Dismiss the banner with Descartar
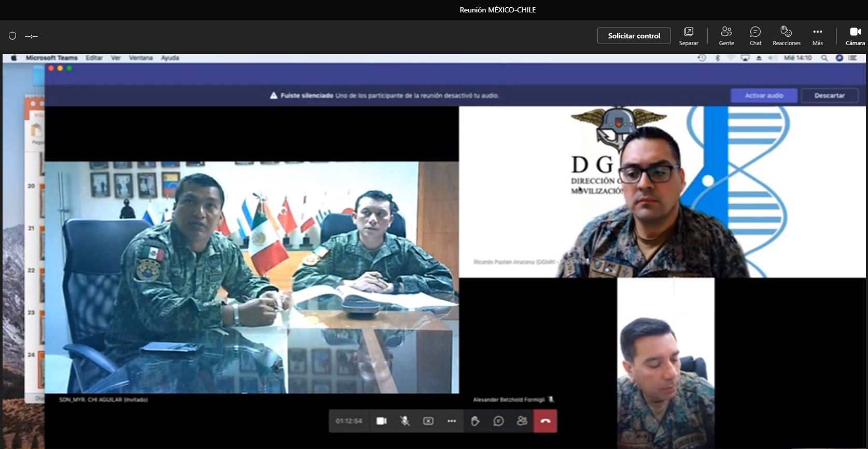 point(829,95)
